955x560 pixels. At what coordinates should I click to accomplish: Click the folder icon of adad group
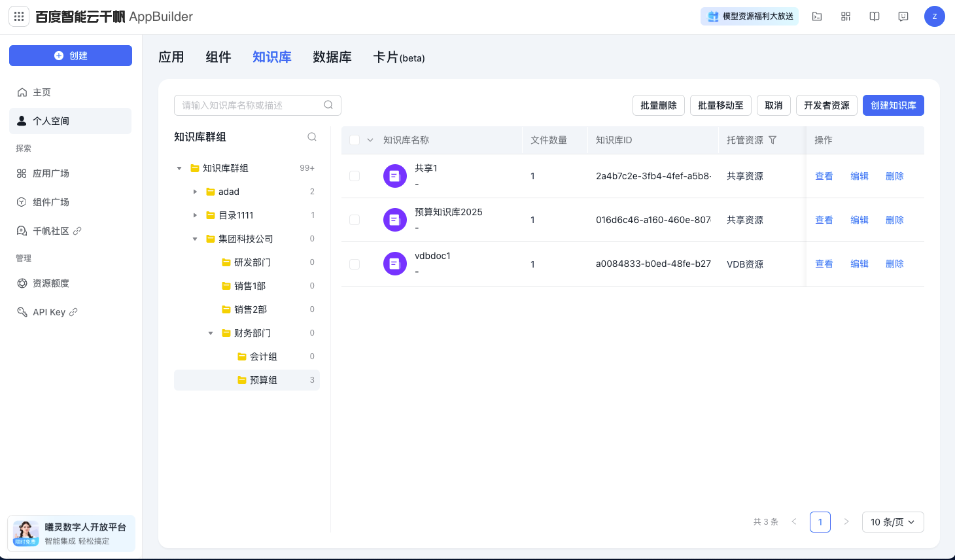[211, 192]
